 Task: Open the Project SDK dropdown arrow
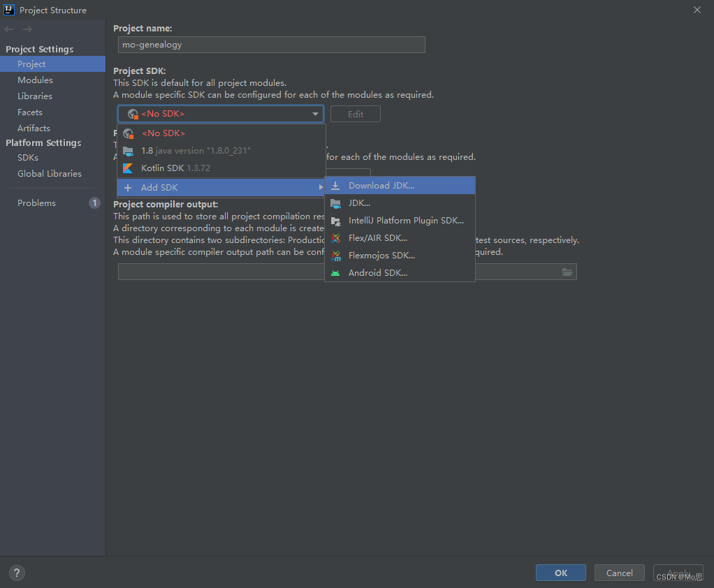point(315,113)
